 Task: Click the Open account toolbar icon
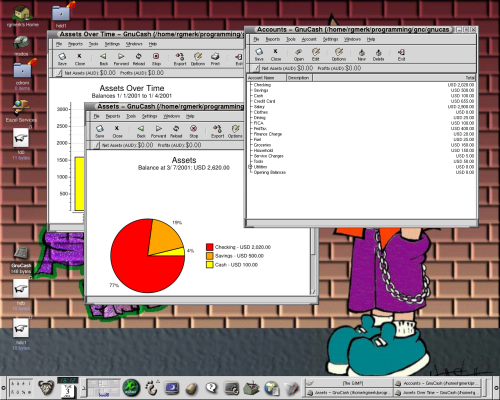click(299, 55)
